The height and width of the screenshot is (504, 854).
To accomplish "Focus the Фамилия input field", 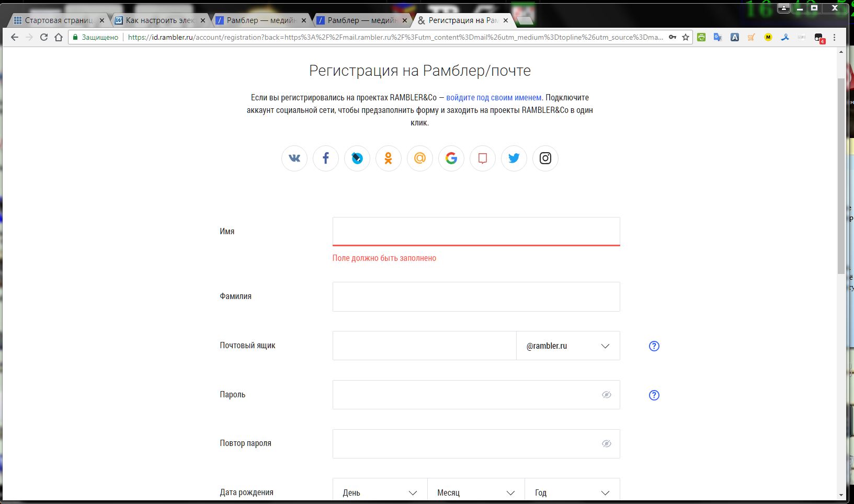I will pos(476,296).
